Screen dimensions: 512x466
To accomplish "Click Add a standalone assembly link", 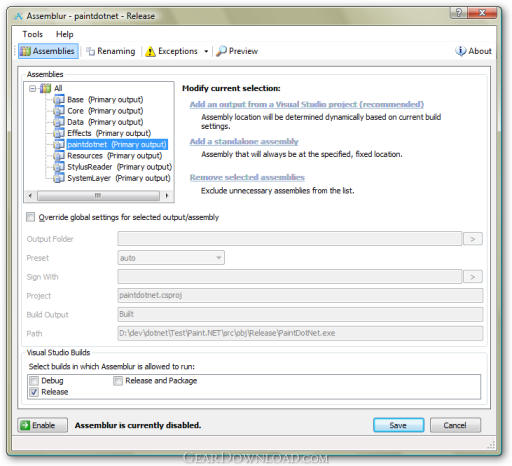I will (244, 141).
